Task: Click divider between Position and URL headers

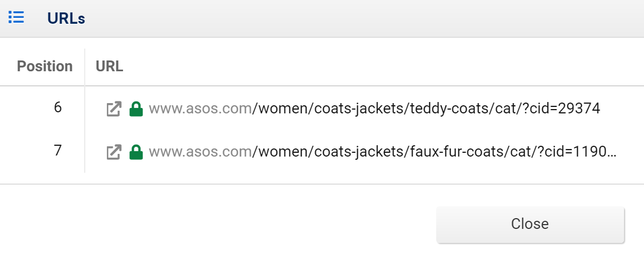Action: point(85,67)
